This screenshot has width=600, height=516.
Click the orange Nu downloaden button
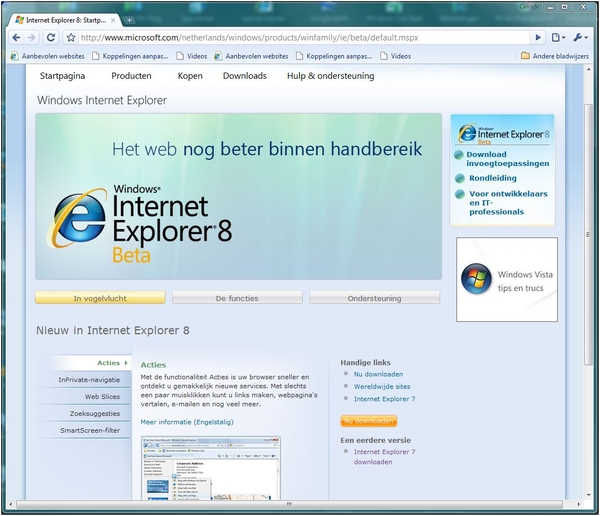click(368, 421)
